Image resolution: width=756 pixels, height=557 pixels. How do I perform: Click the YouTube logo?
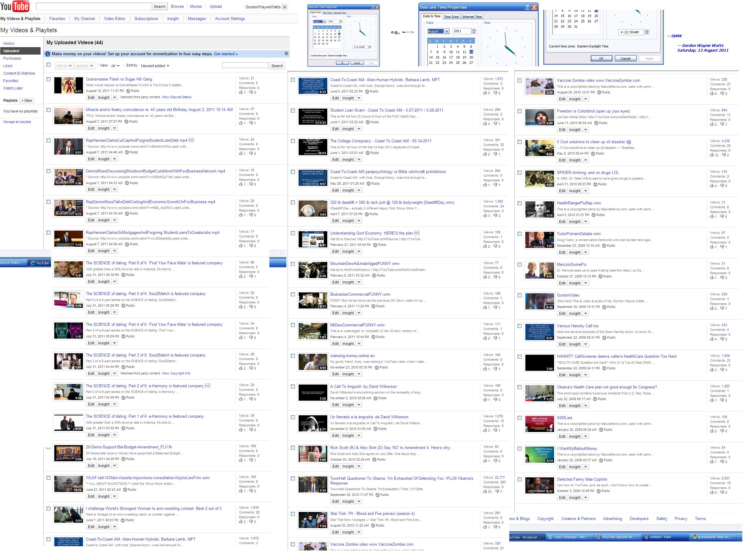click(15, 6)
